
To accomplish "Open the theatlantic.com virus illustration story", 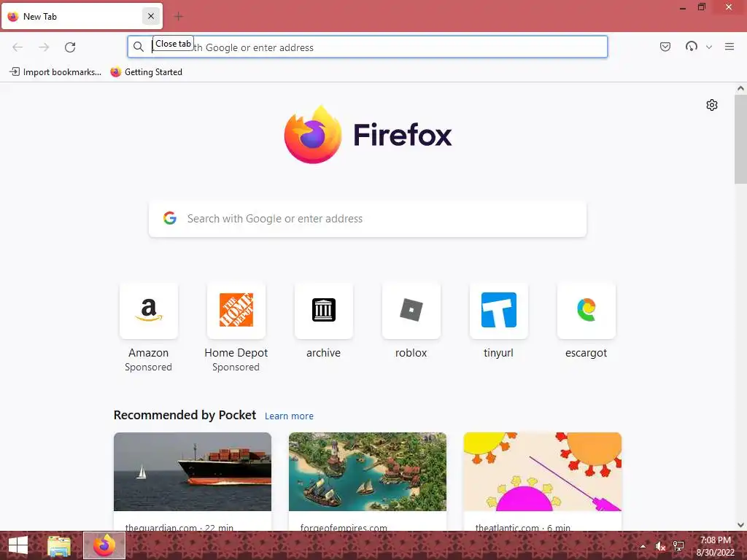I will click(x=542, y=481).
